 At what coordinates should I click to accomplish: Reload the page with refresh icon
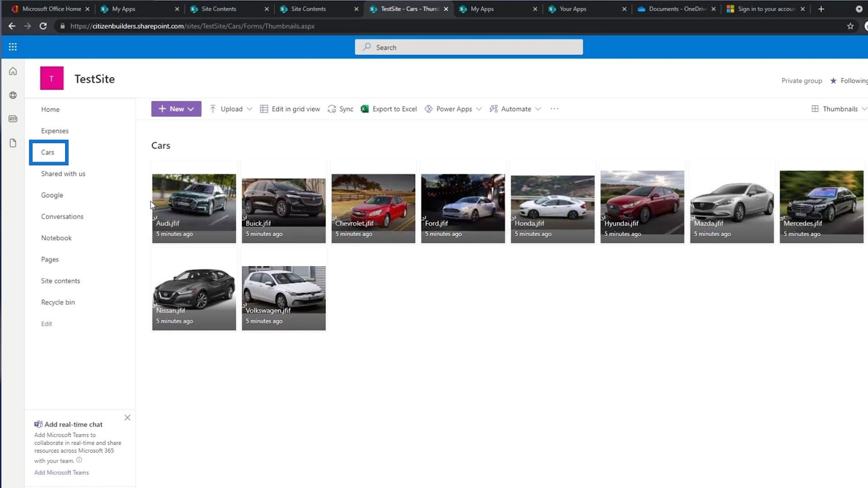tap(43, 26)
